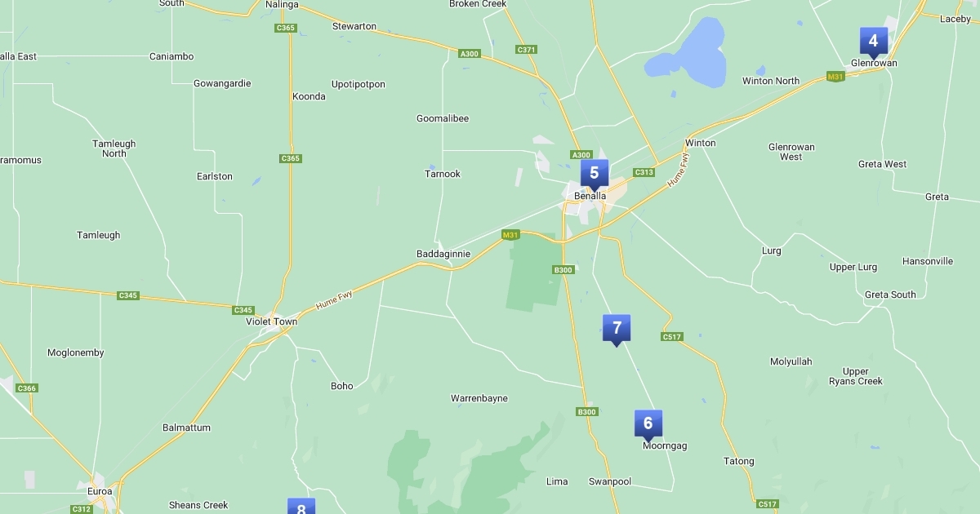Click the C345 shield near Violet Town
This screenshot has width=980, height=514.
coord(243,310)
